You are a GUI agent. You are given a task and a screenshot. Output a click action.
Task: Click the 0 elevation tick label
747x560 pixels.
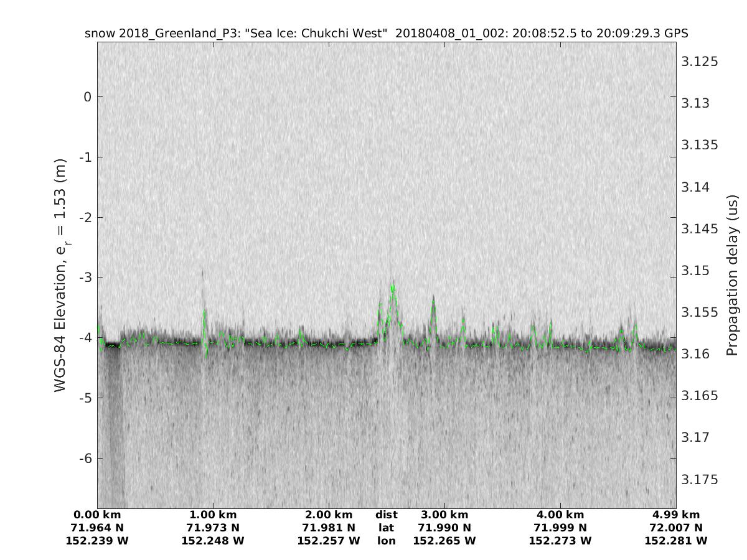(x=88, y=96)
